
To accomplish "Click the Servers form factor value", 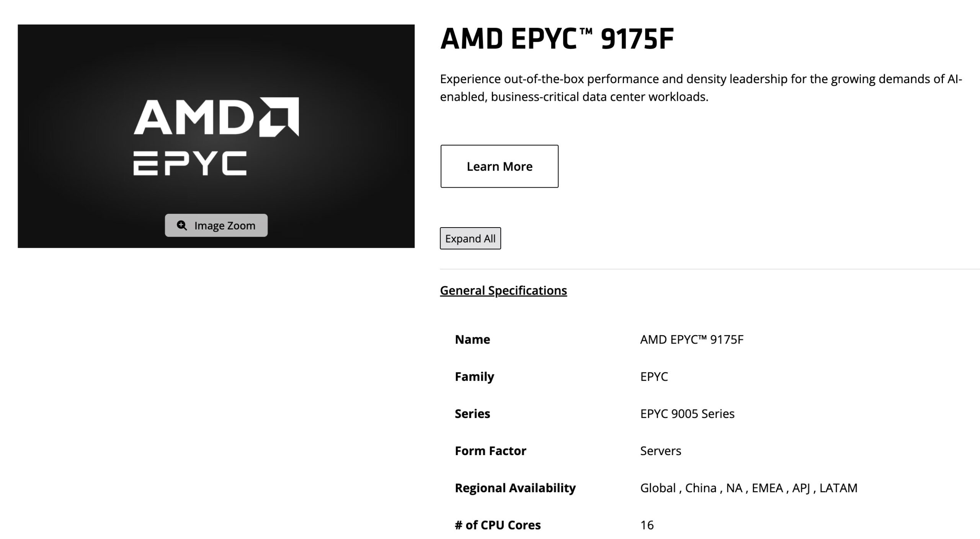I will 661,451.
